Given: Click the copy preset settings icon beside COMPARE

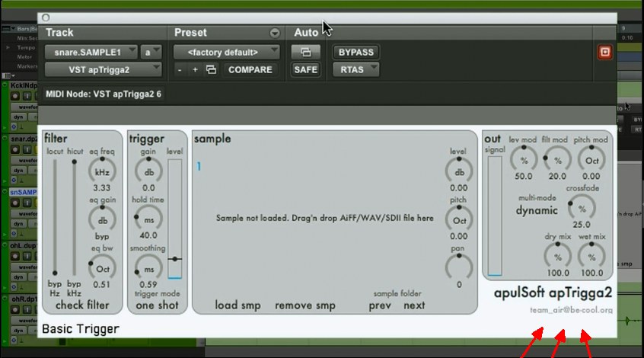Looking at the screenshot, I should (x=211, y=69).
